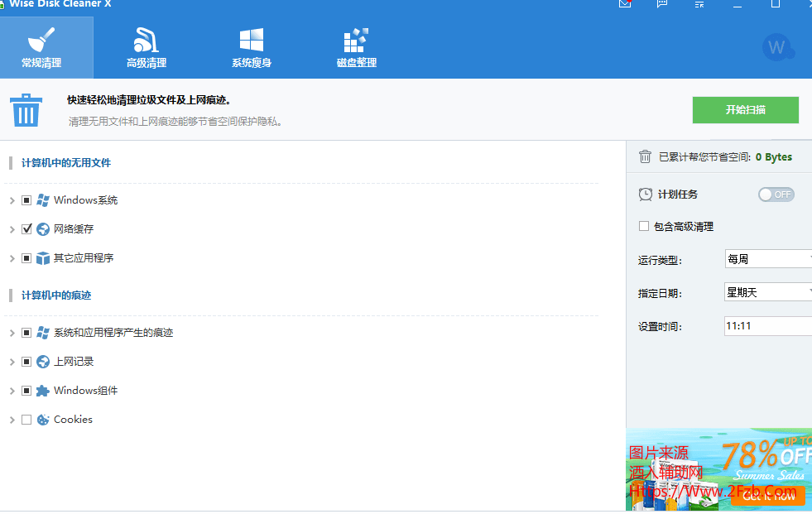Click the Windows组件 puzzle icon

pyautogui.click(x=43, y=391)
